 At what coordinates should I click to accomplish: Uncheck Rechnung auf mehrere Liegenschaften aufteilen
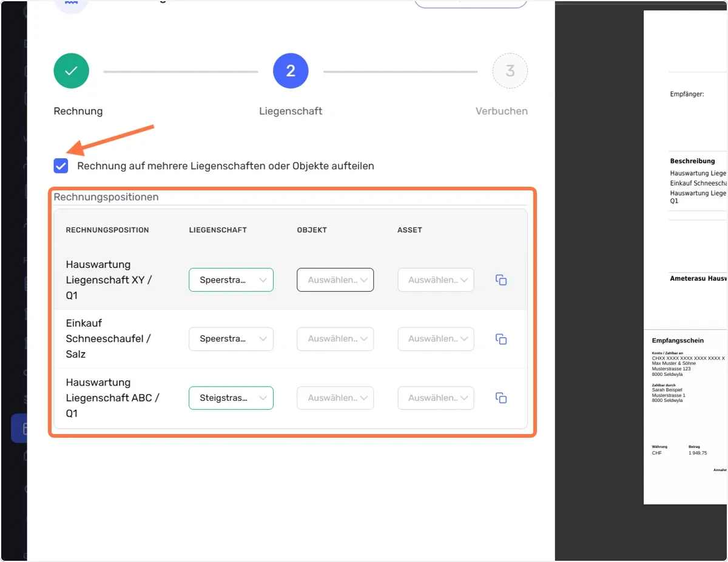[61, 166]
